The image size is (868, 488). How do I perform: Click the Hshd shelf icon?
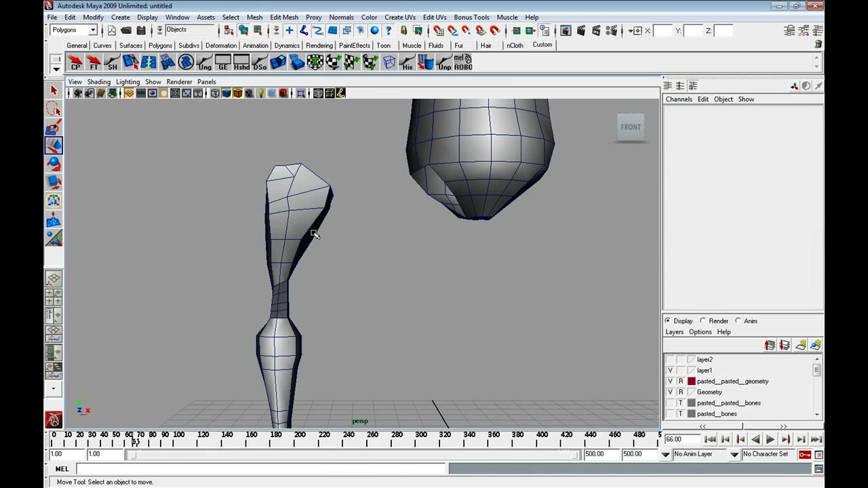pyautogui.click(x=241, y=63)
